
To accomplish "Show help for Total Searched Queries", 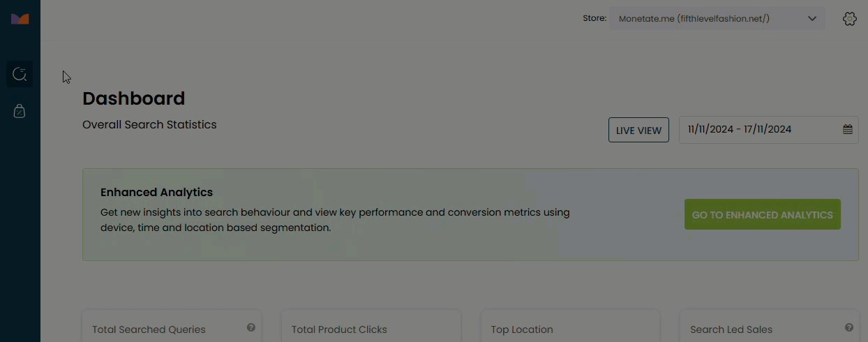I will pos(251,327).
